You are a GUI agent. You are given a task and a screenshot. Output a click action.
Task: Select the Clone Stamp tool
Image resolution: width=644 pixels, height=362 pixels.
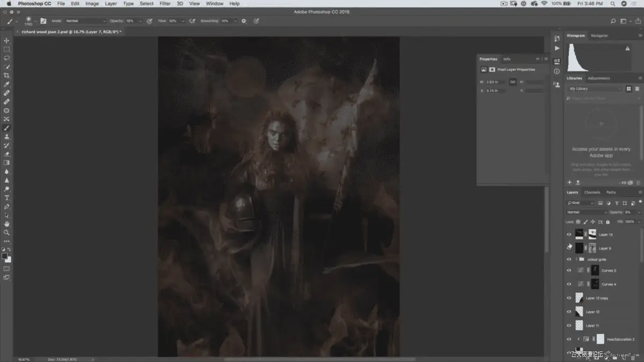7,137
